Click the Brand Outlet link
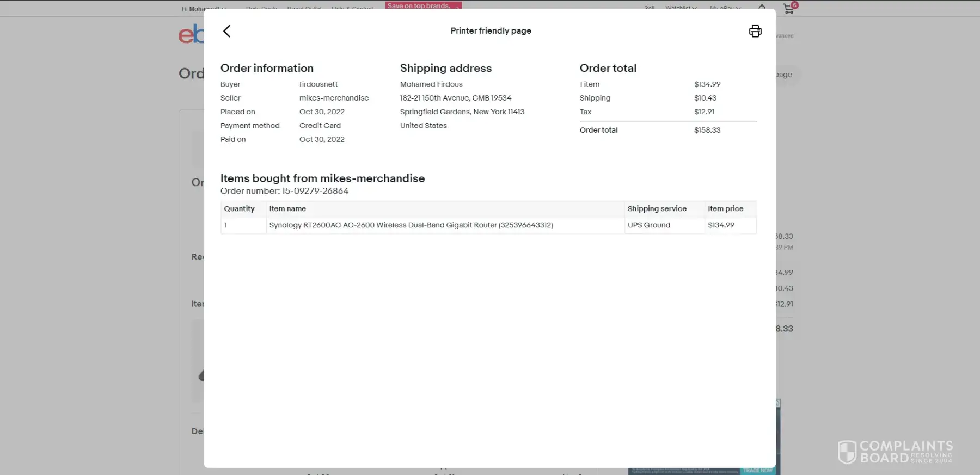Viewport: 980px width, 475px height. (304, 8)
